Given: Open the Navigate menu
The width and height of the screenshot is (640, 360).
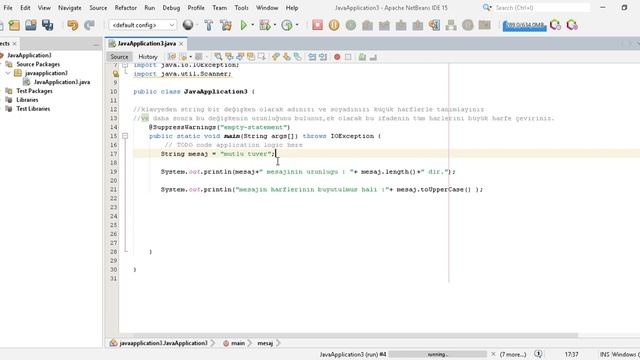Looking at the screenshot, I should tap(70, 8).
